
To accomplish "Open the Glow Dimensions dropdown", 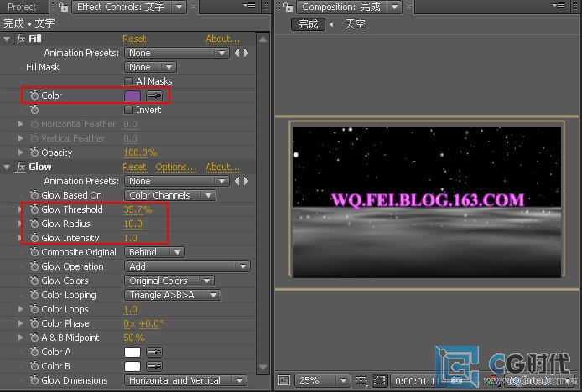I will coord(185,380).
